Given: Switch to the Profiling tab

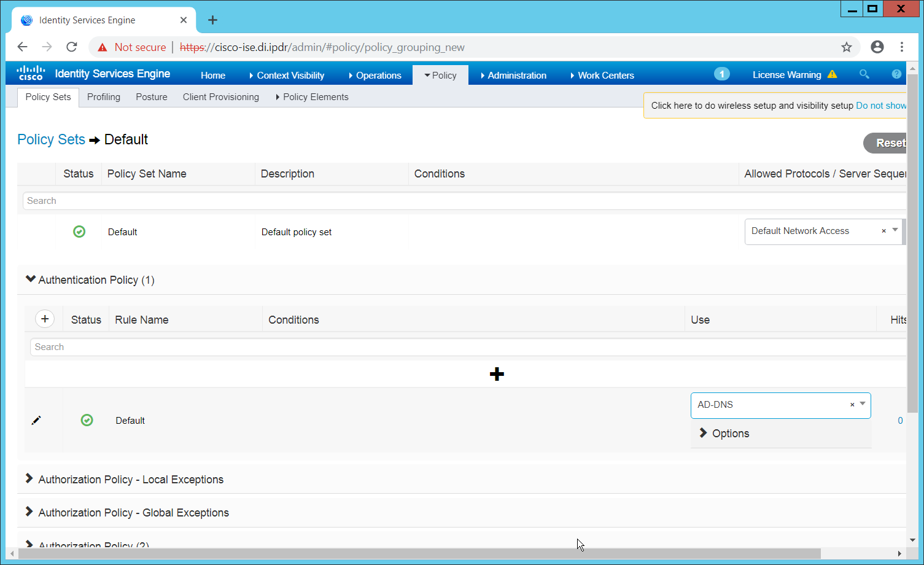Looking at the screenshot, I should 104,97.
